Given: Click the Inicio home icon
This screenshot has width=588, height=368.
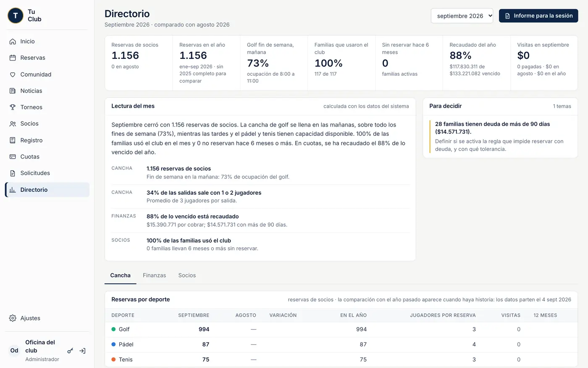Looking at the screenshot, I should pos(13,41).
